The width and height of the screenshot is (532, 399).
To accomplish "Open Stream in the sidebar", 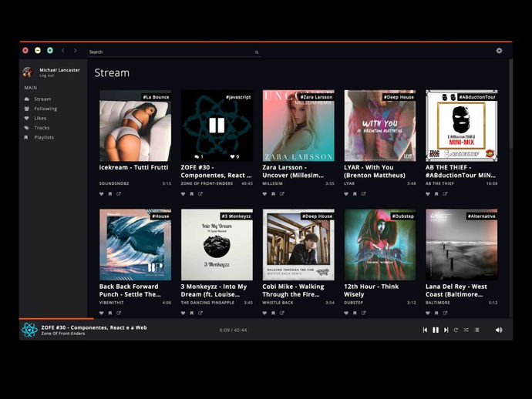I will [x=42, y=99].
